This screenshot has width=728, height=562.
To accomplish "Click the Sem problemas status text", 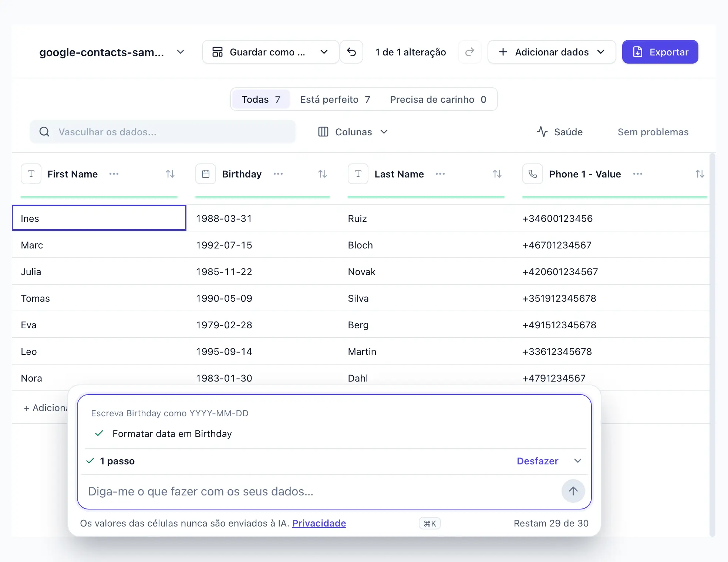I will click(653, 132).
